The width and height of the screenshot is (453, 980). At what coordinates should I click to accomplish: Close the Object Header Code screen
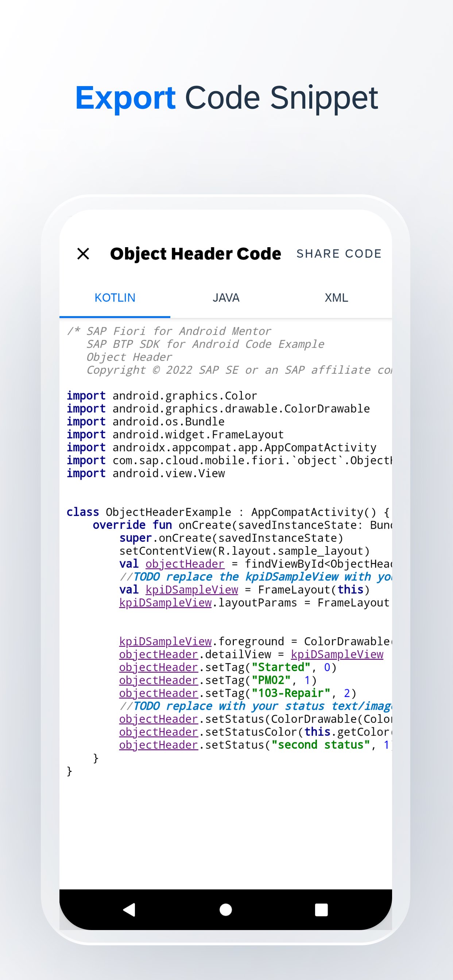click(83, 254)
